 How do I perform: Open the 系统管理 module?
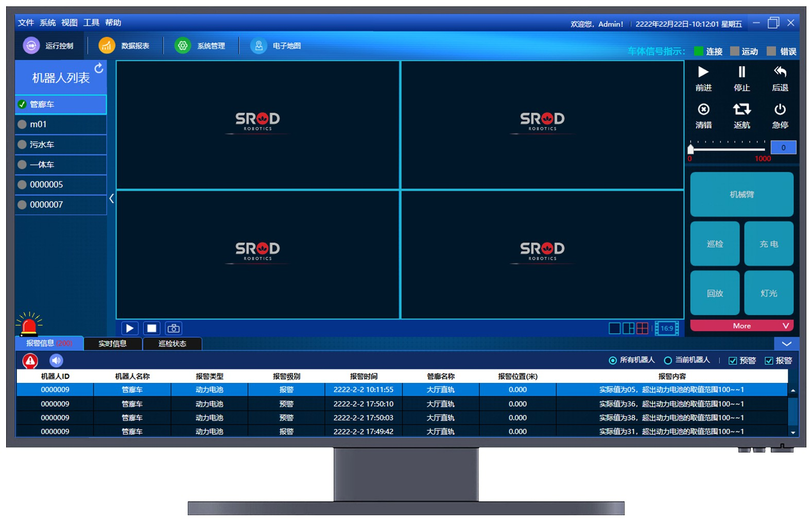pyautogui.click(x=200, y=46)
